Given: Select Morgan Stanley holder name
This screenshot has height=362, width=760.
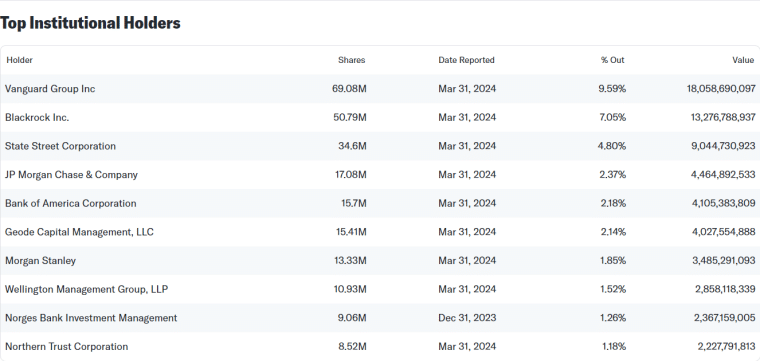Looking at the screenshot, I should (x=40, y=261).
